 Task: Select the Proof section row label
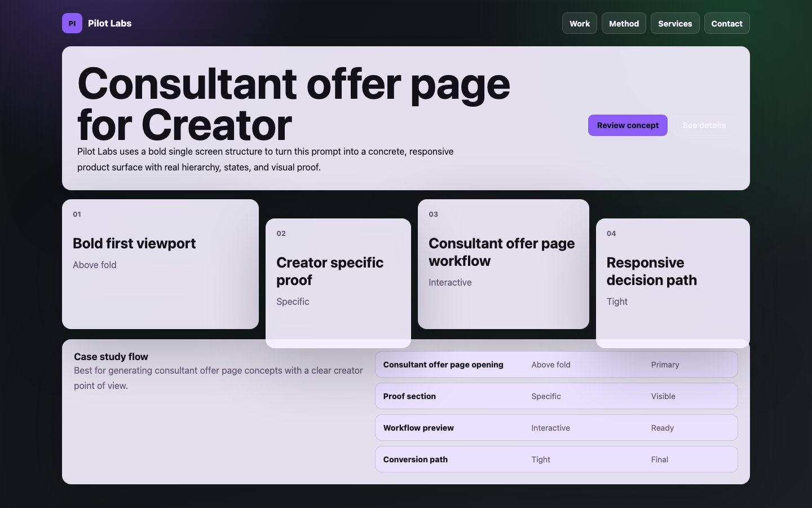tap(409, 396)
